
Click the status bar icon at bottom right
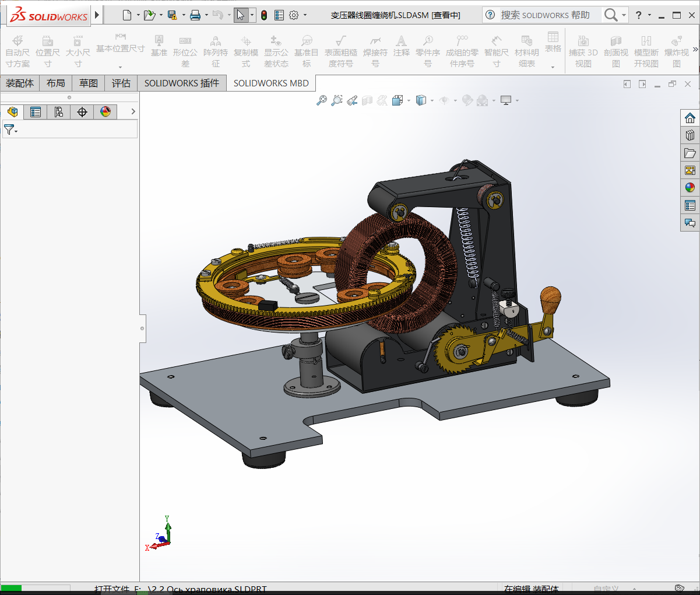tap(679, 587)
